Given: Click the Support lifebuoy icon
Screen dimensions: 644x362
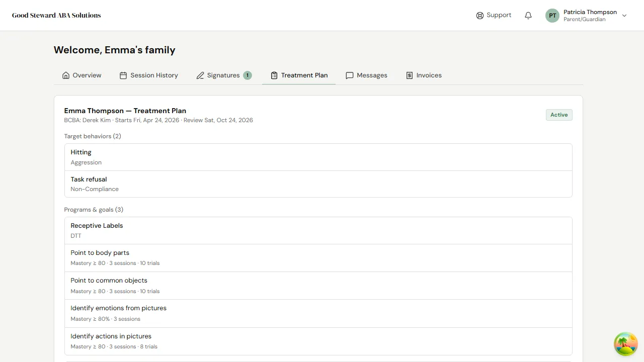Looking at the screenshot, I should coord(479,16).
